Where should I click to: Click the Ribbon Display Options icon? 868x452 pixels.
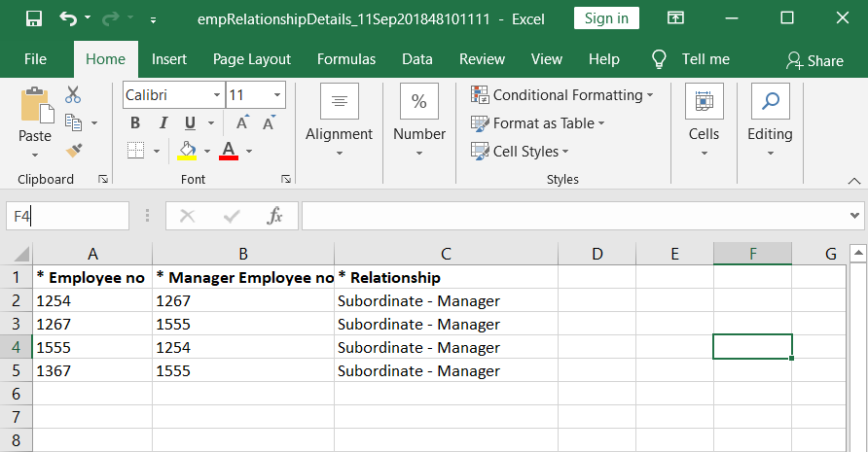click(675, 18)
